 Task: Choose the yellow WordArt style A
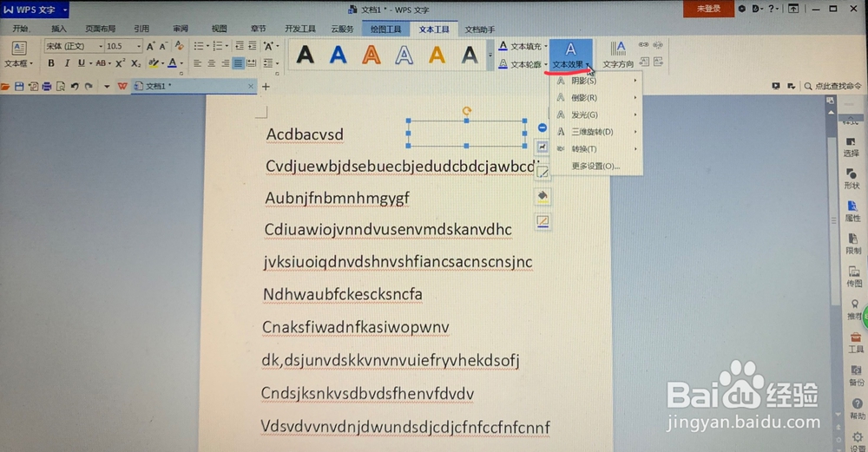(437, 55)
